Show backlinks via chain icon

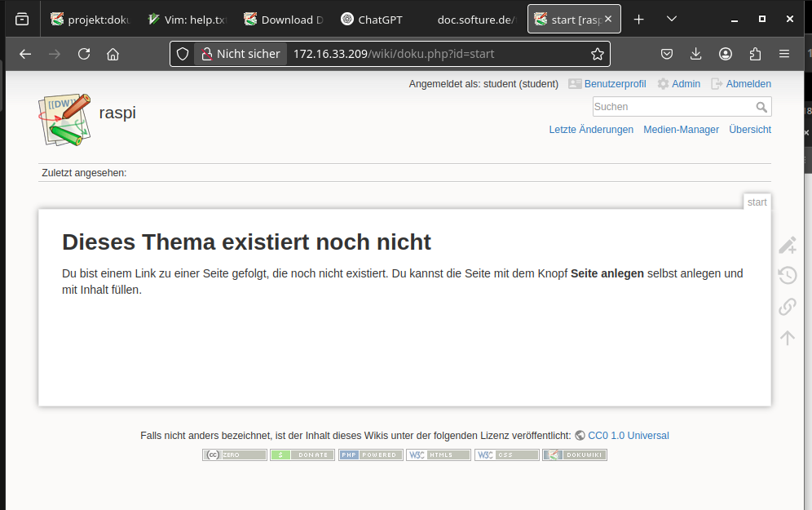coord(787,307)
